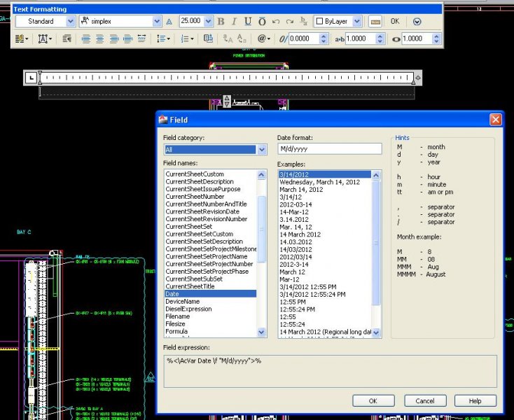Show the ruler using the ruler icon
This screenshot has height=420, width=514.
375,22
